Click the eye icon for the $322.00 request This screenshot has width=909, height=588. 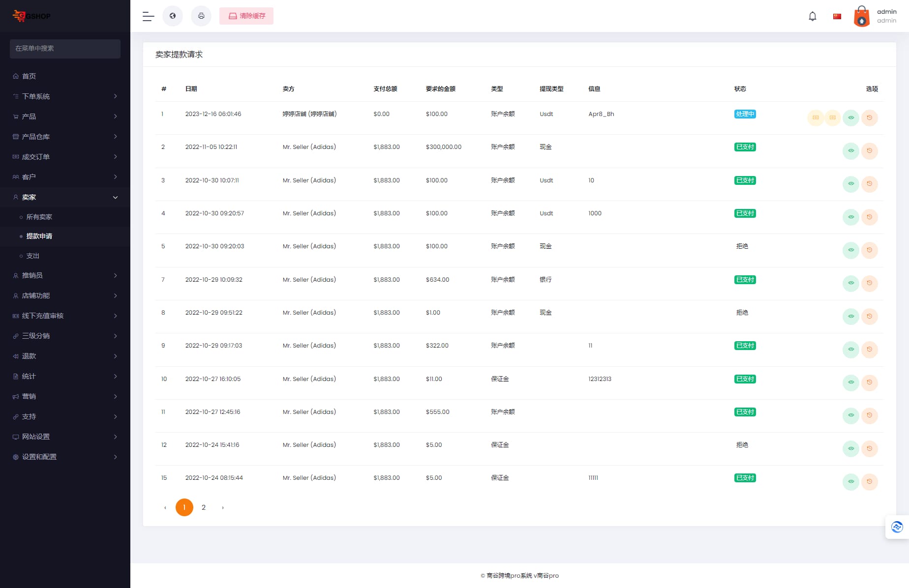(x=850, y=350)
